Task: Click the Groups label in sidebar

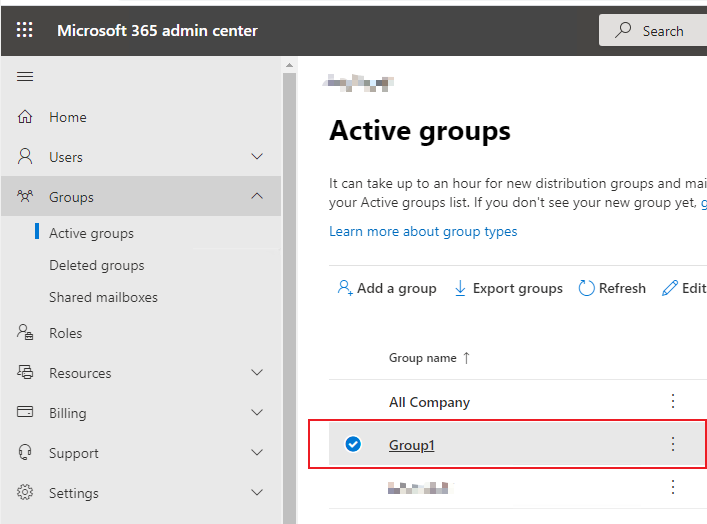Action: click(71, 198)
